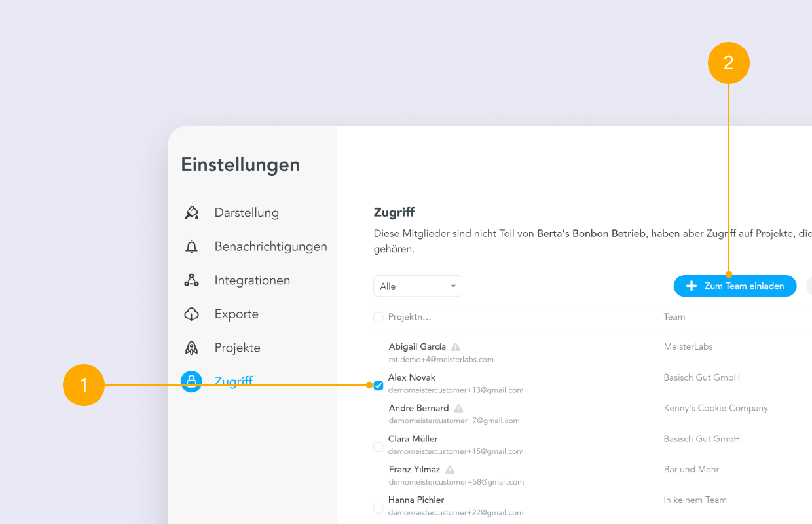The height and width of the screenshot is (524, 812).
Task: Select the name Alex Novak
Action: coord(412,377)
